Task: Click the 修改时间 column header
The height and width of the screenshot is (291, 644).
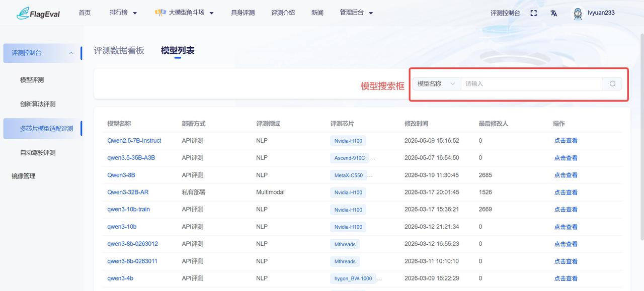Action: [x=417, y=124]
